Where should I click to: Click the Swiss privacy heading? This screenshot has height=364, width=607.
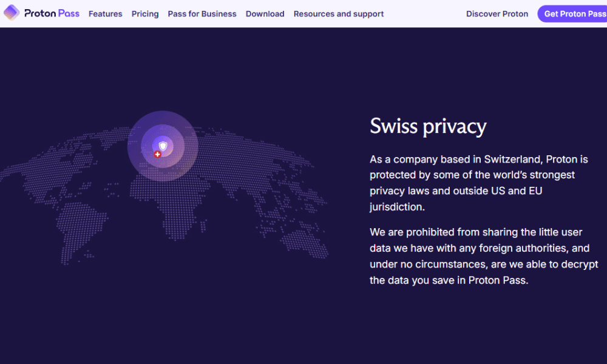pos(428,126)
